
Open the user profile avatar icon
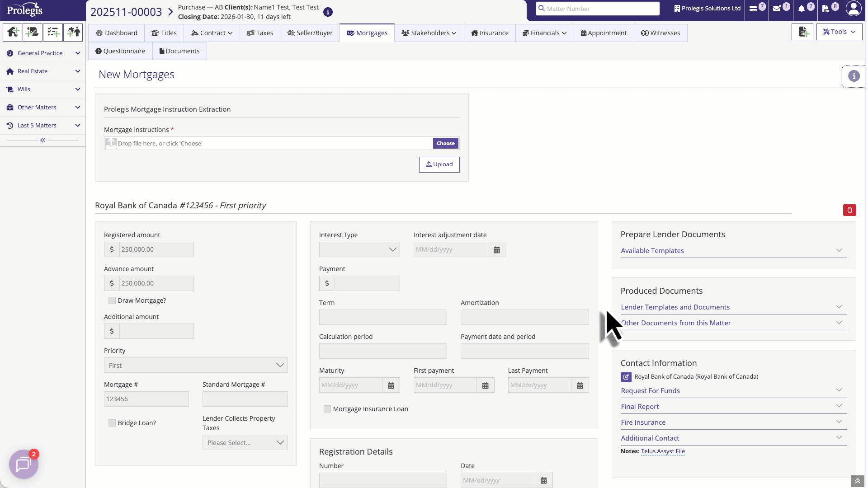[x=854, y=9]
